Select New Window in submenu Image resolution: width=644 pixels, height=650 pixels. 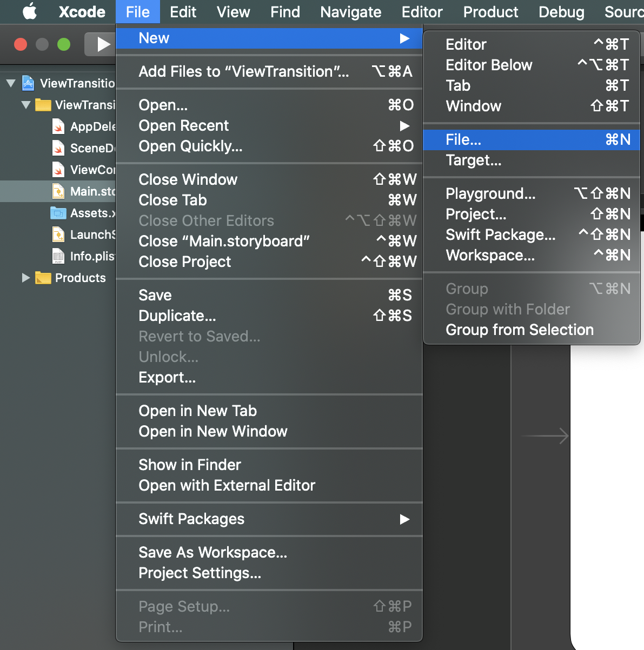pyautogui.click(x=532, y=106)
